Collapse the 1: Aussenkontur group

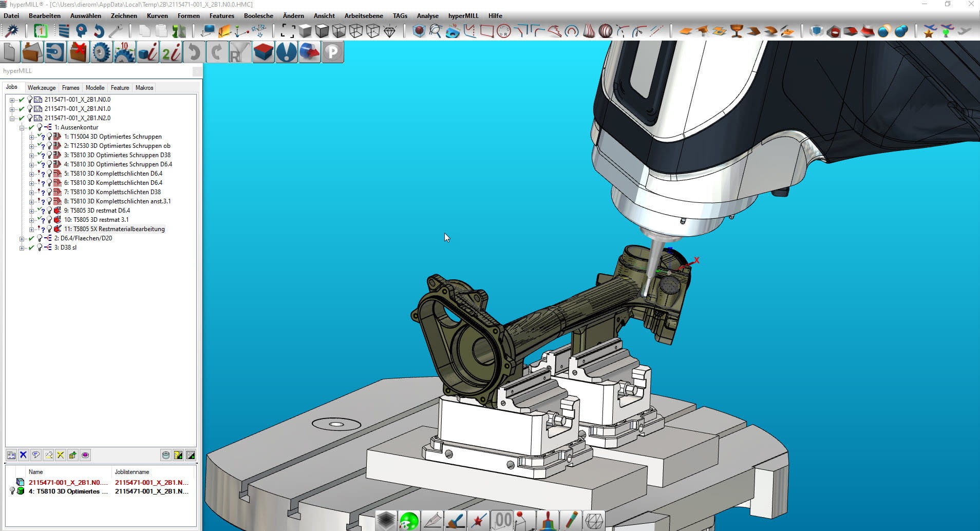pos(22,128)
